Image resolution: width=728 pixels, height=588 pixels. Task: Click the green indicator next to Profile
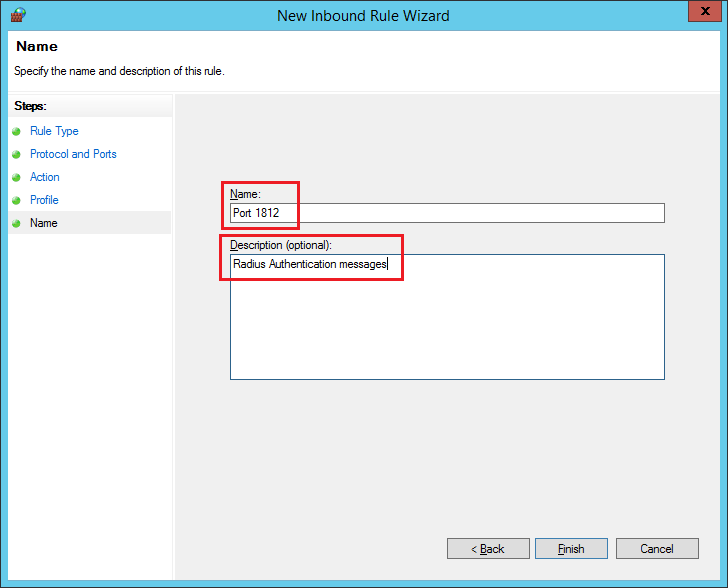tap(17, 200)
